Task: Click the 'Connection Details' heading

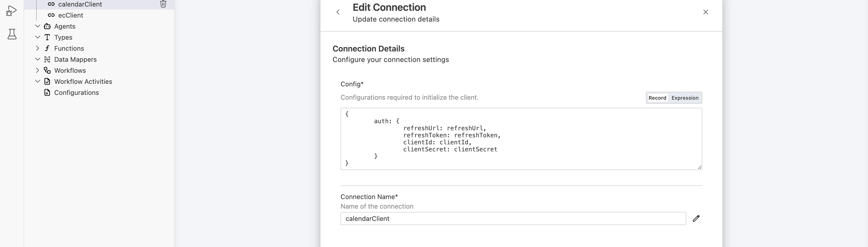Action: tap(368, 48)
